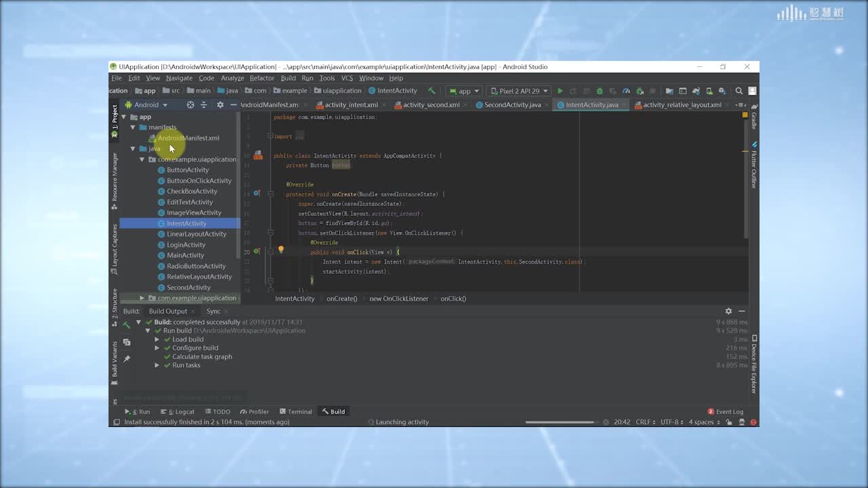Viewport: 868px width, 488px height.
Task: Open the Profiler tool window
Action: click(x=254, y=411)
